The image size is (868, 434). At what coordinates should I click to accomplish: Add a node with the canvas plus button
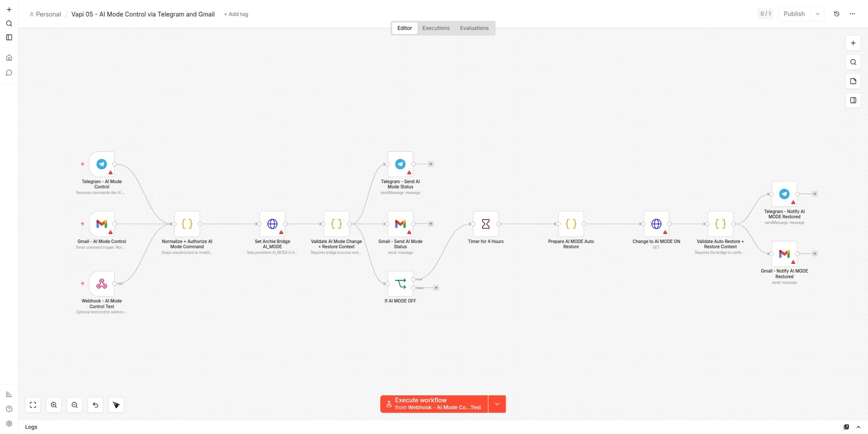[x=853, y=43]
